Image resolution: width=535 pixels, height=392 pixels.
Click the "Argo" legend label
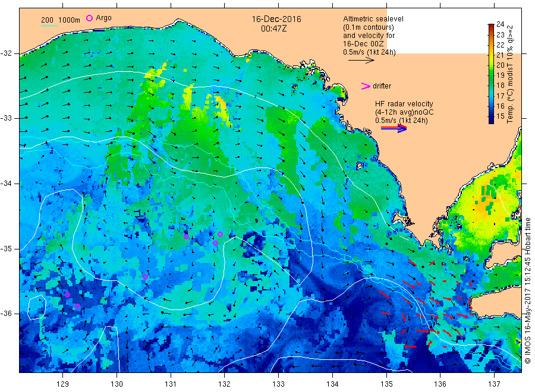pyautogui.click(x=103, y=18)
